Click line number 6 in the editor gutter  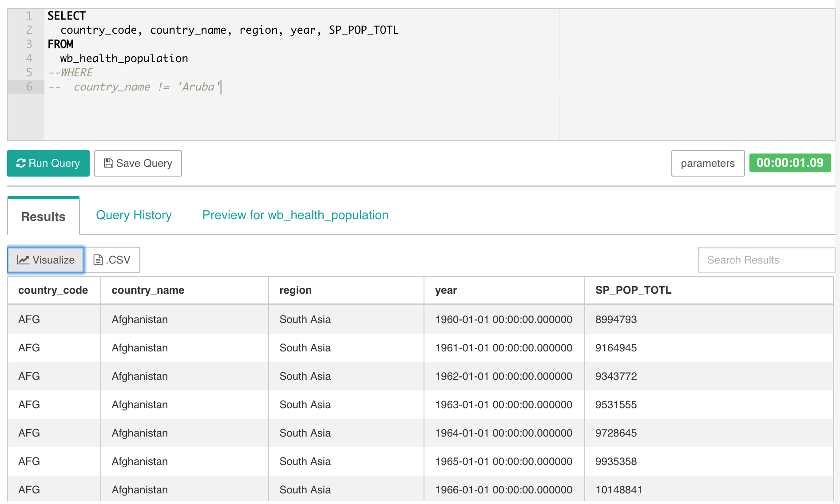[28, 87]
